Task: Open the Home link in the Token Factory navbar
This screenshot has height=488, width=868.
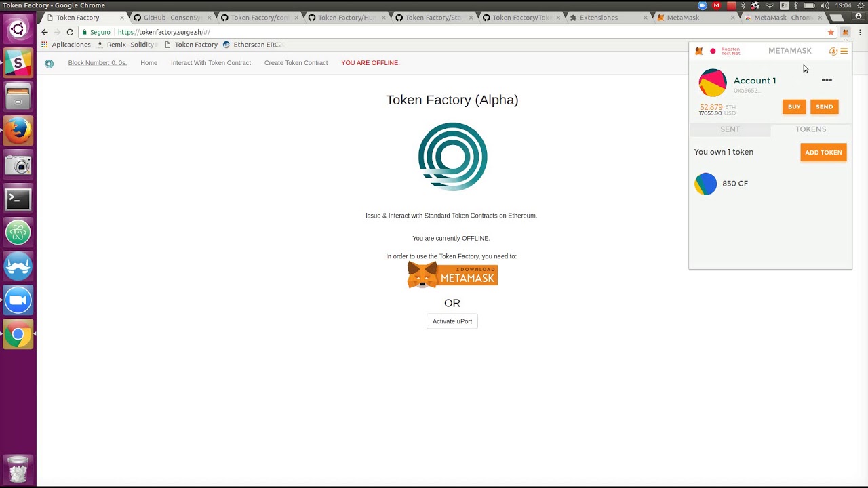Action: [149, 63]
